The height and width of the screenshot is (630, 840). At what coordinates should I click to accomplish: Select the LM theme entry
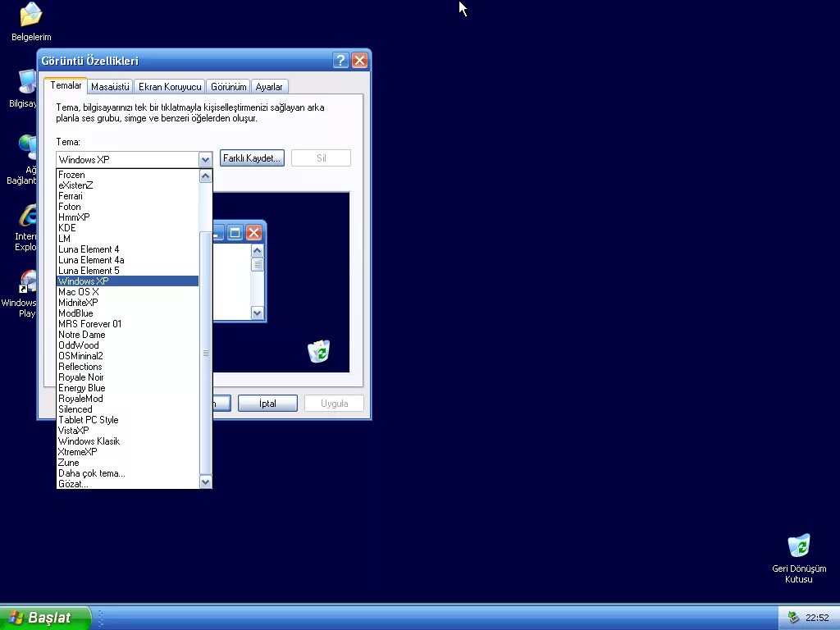pos(127,239)
